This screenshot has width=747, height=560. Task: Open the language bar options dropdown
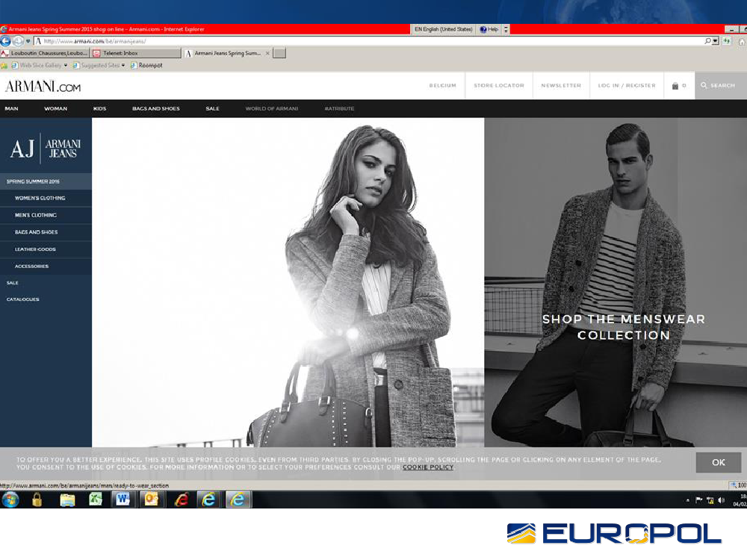tap(506, 29)
